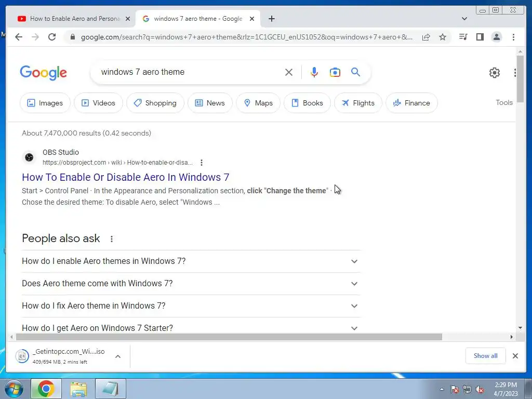Filter results by Shopping
The height and width of the screenshot is (399, 532).
[155, 103]
